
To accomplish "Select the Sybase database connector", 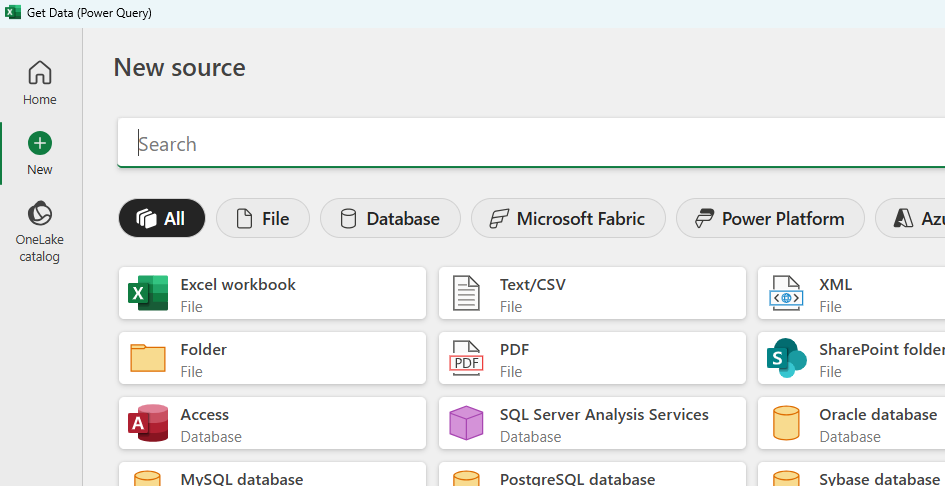I will 851,474.
